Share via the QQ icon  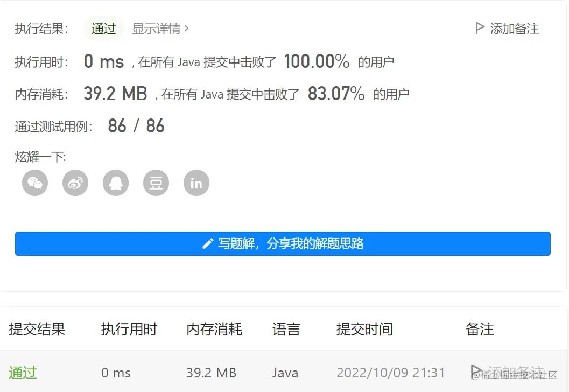point(115,183)
